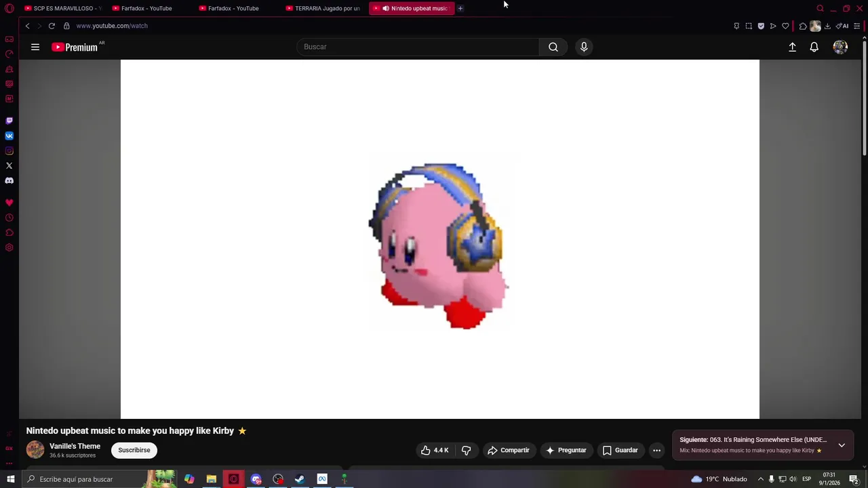Open the Windows notification center icon
Screen dimensions: 868x488
tap(854, 479)
